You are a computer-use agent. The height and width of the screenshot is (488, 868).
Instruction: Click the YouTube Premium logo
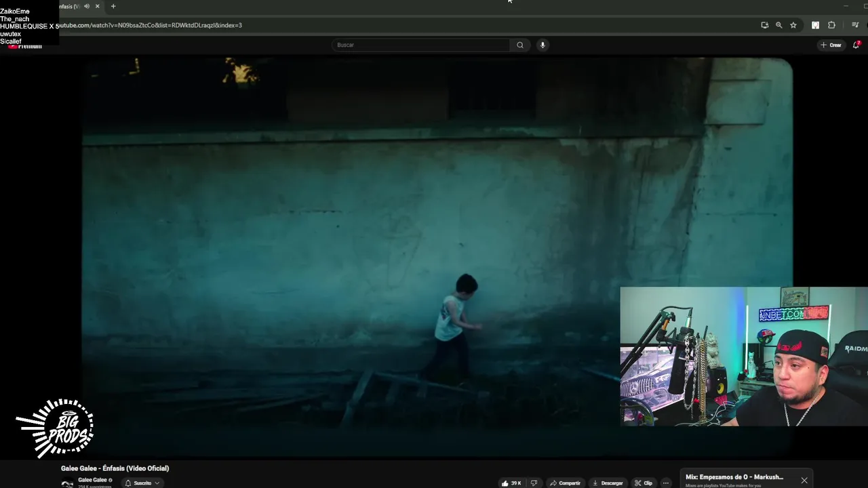pos(26,45)
